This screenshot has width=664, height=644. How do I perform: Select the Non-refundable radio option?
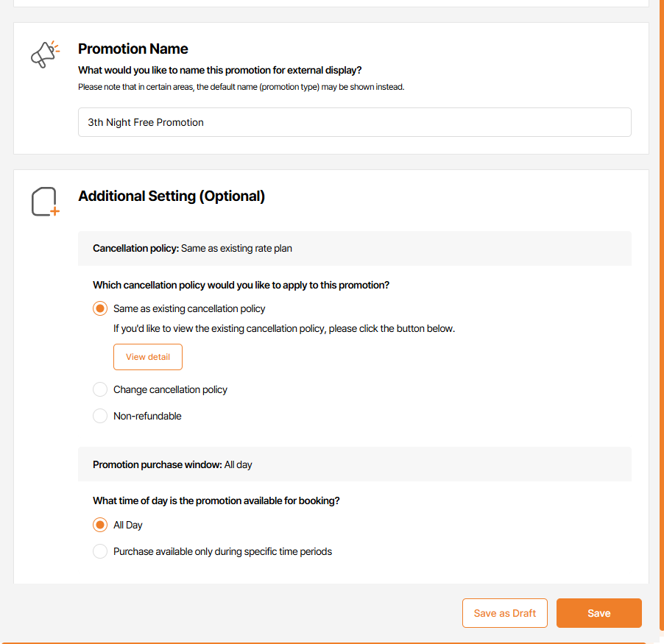[100, 416]
